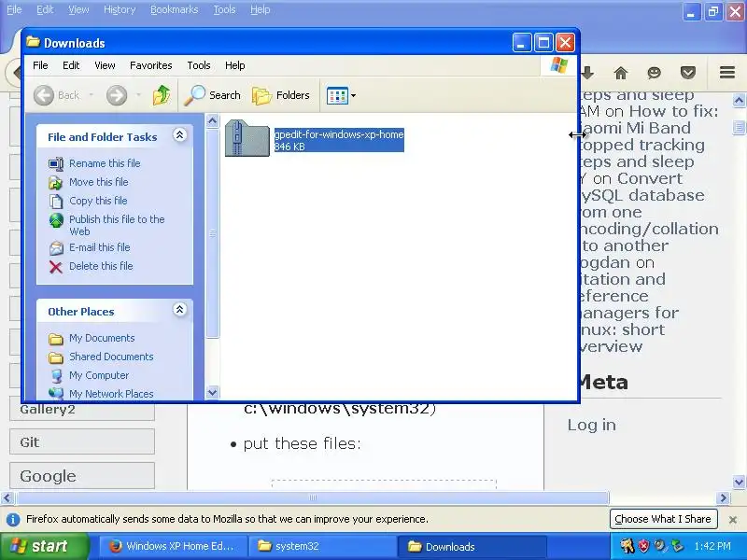Collapse the Other Places section
Image resolution: width=747 pixels, height=560 pixels.
click(x=179, y=310)
